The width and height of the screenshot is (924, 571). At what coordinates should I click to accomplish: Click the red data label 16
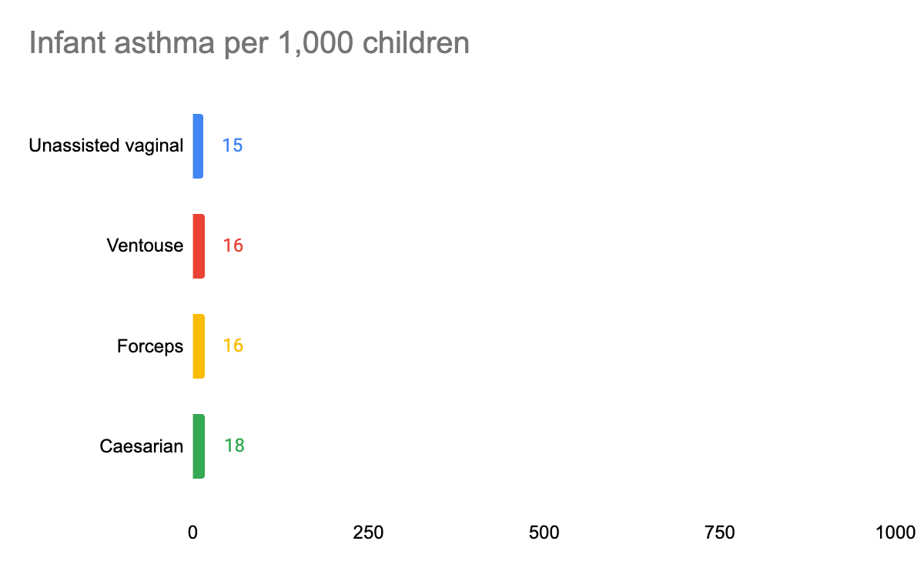233,245
